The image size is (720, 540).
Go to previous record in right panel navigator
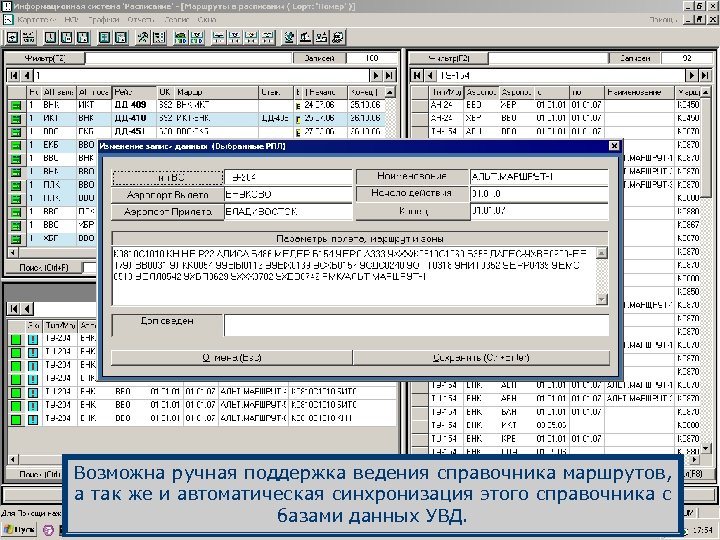tap(430, 75)
